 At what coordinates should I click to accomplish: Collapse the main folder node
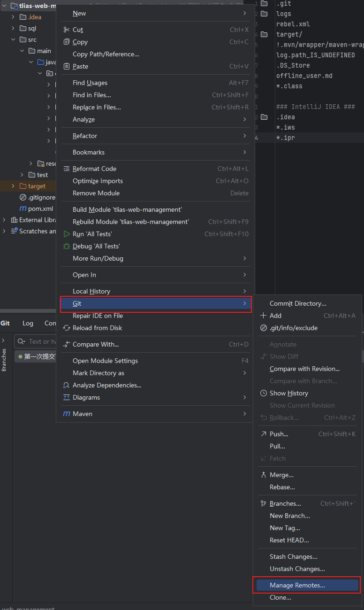click(x=22, y=51)
